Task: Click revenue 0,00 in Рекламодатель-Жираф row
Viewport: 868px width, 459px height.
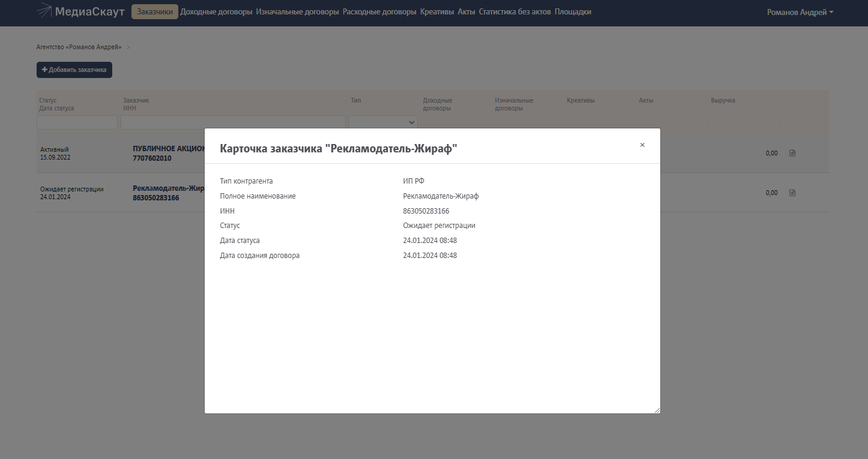Action: [771, 193]
